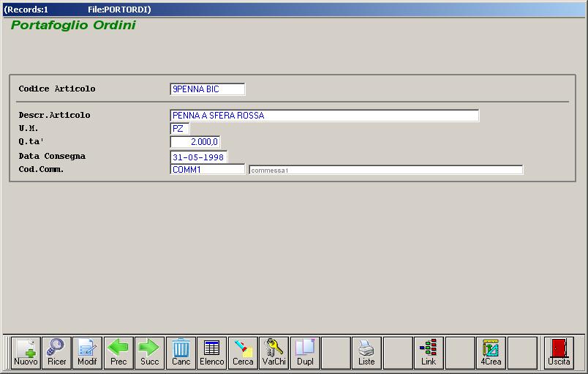
Task: Click the Q.ta' quantity field
Action: pos(195,142)
